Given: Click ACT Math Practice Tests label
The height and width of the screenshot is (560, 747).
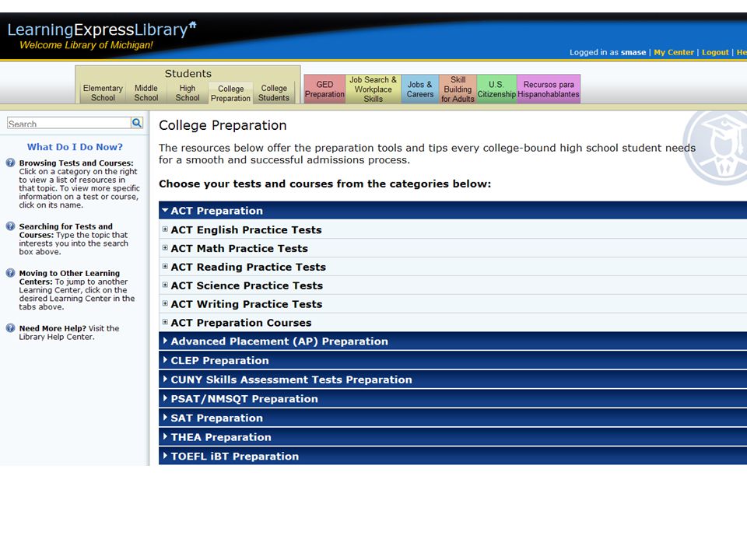Looking at the screenshot, I should [239, 248].
